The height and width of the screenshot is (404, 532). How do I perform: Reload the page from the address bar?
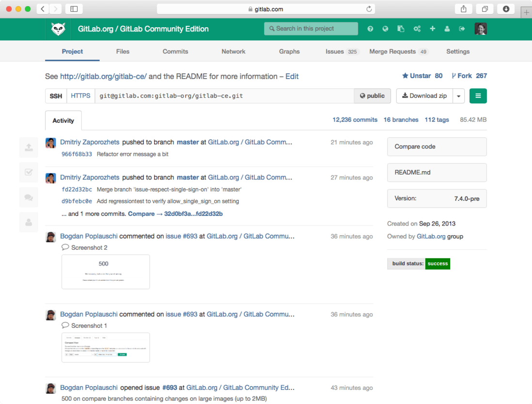[x=369, y=9]
